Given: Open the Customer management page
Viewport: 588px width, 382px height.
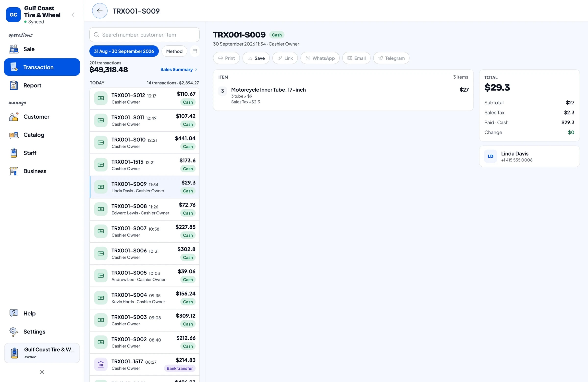Looking at the screenshot, I should [42, 117].
